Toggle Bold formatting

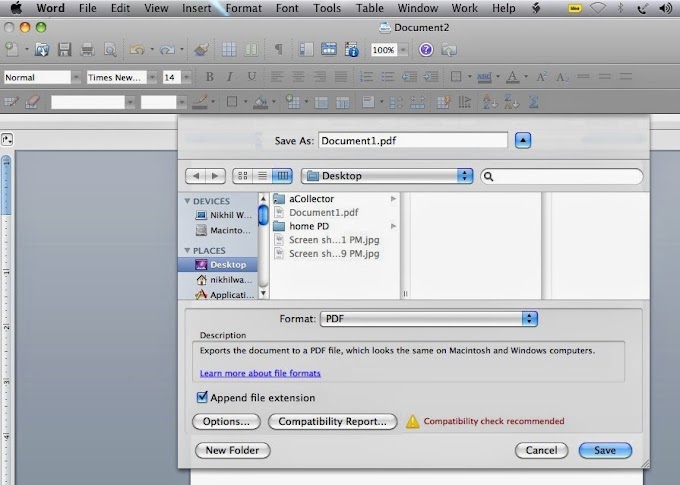pos(209,77)
